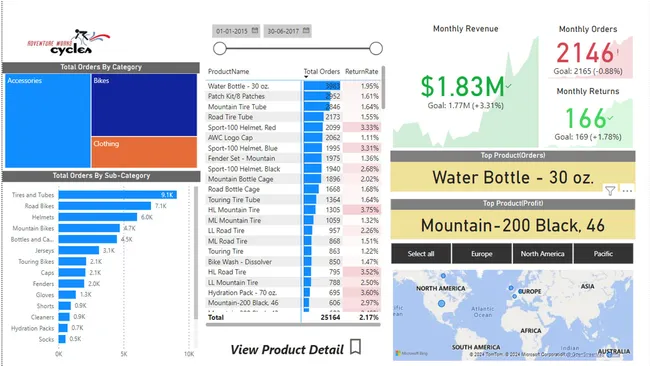Select the Hydration Pack - 70 oz. row
This screenshot has height=366, width=650.
click(293, 293)
